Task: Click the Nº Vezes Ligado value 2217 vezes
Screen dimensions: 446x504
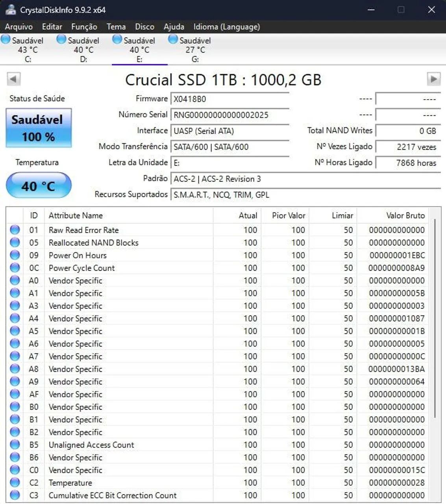Action: (408, 147)
